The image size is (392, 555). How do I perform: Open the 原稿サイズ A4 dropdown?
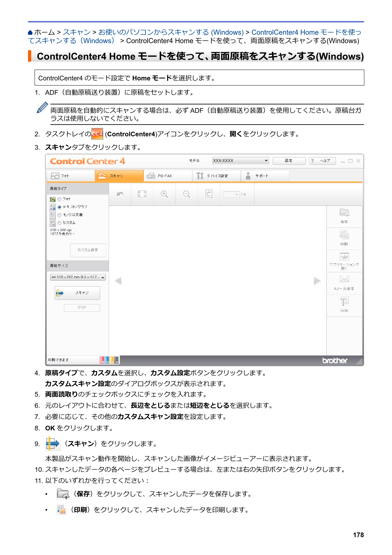78,277
